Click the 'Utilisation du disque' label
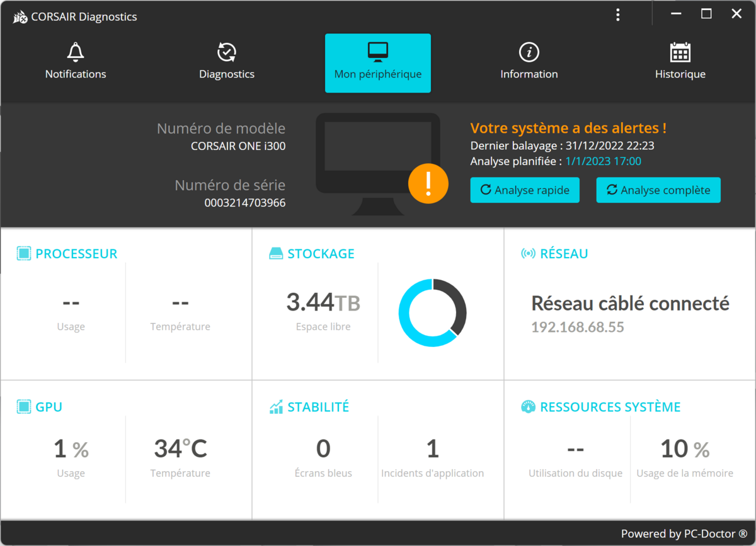756x546 pixels. [x=575, y=473]
